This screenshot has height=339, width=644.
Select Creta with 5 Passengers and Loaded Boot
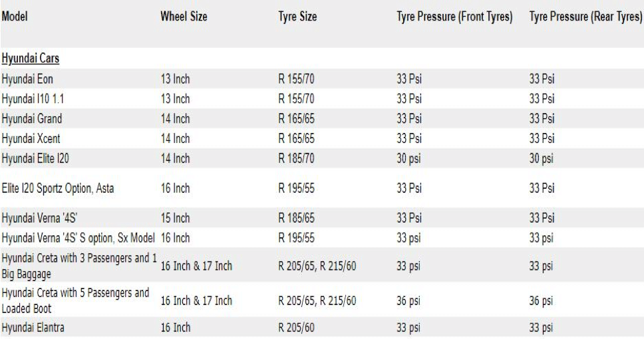click(x=74, y=300)
